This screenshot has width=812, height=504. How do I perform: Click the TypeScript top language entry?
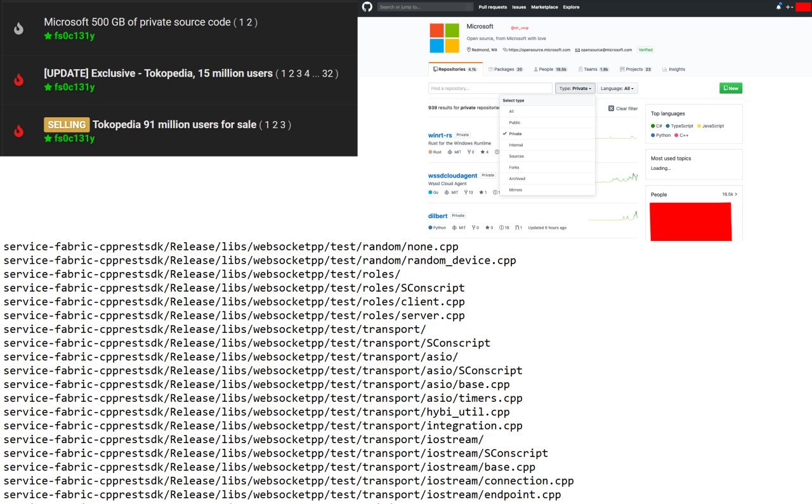(x=679, y=126)
